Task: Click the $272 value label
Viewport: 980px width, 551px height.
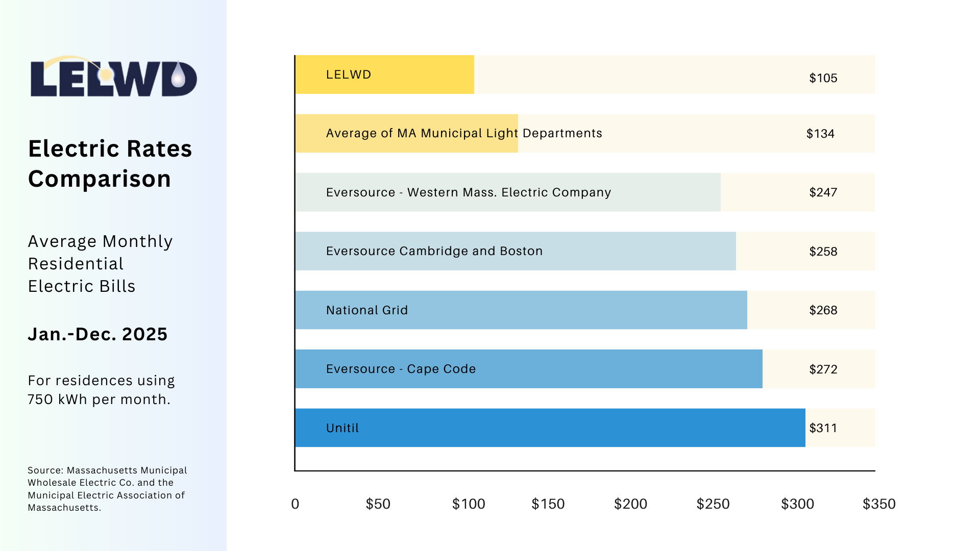Action: [823, 369]
